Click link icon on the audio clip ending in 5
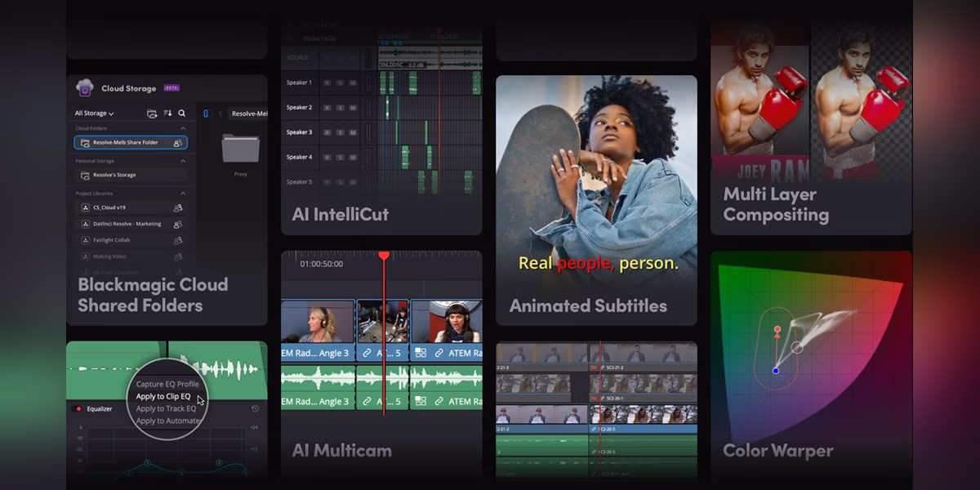 [367, 401]
